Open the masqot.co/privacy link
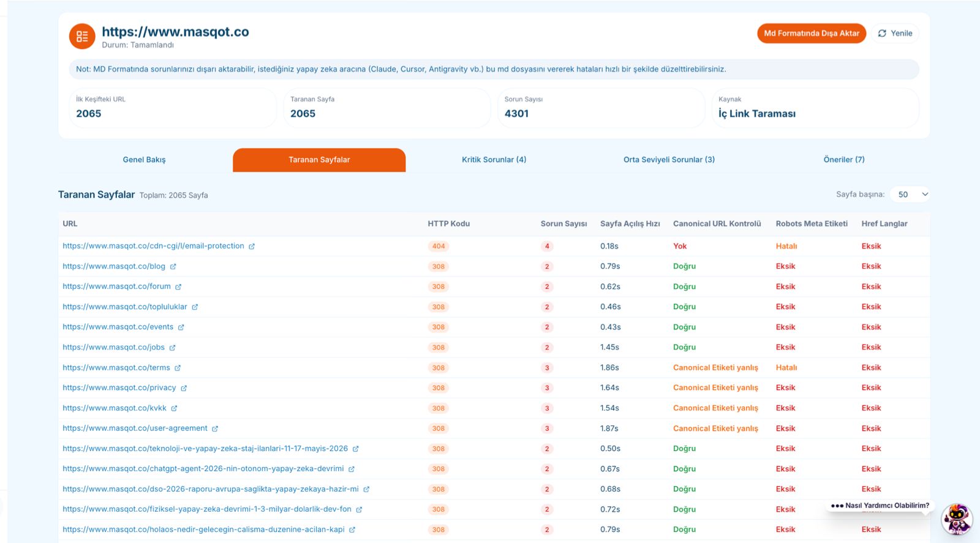Image resolution: width=980 pixels, height=543 pixels. click(x=119, y=388)
